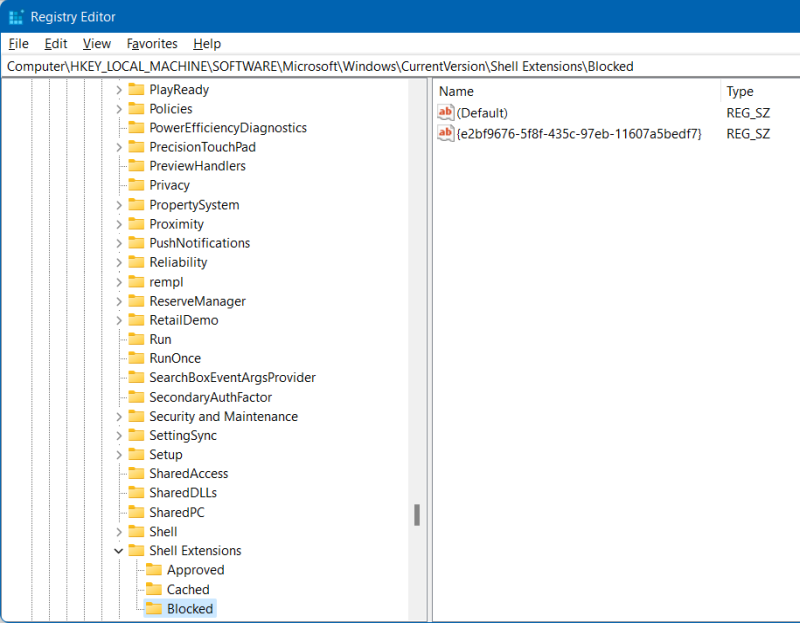Open the Help menu
Viewport: 800px width, 623px height.
[x=207, y=44]
